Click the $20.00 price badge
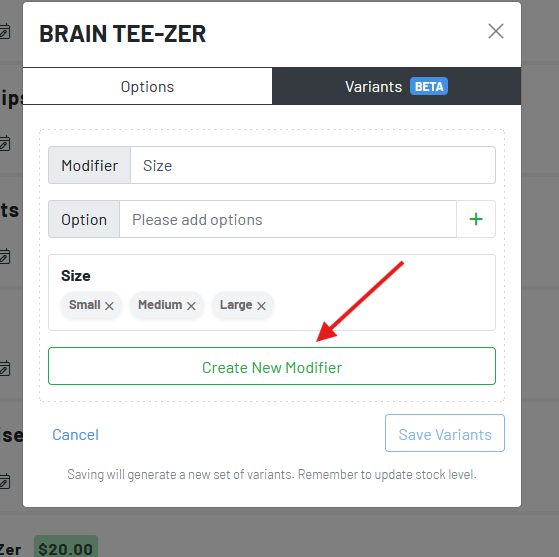The height and width of the screenshot is (557, 559). coord(66,547)
